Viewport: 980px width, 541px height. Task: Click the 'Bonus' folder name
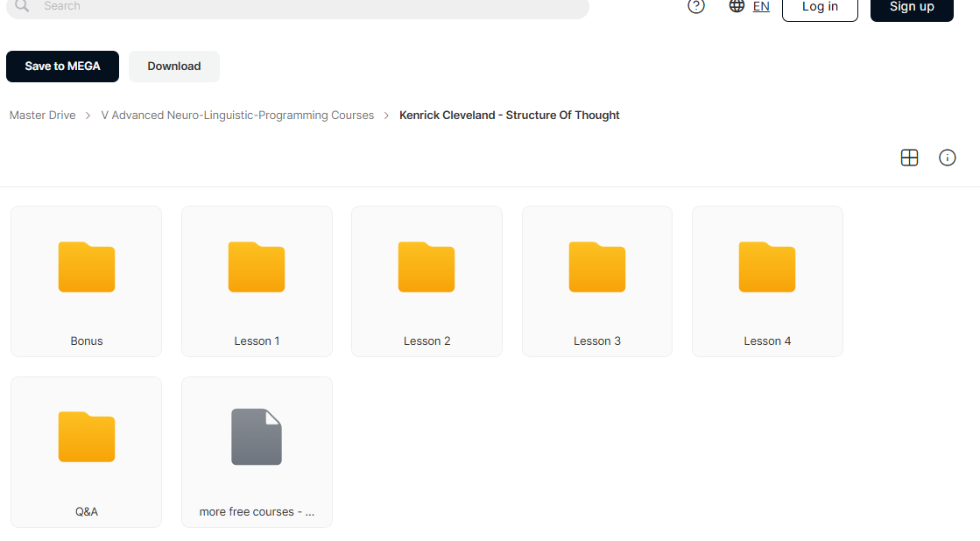86,341
